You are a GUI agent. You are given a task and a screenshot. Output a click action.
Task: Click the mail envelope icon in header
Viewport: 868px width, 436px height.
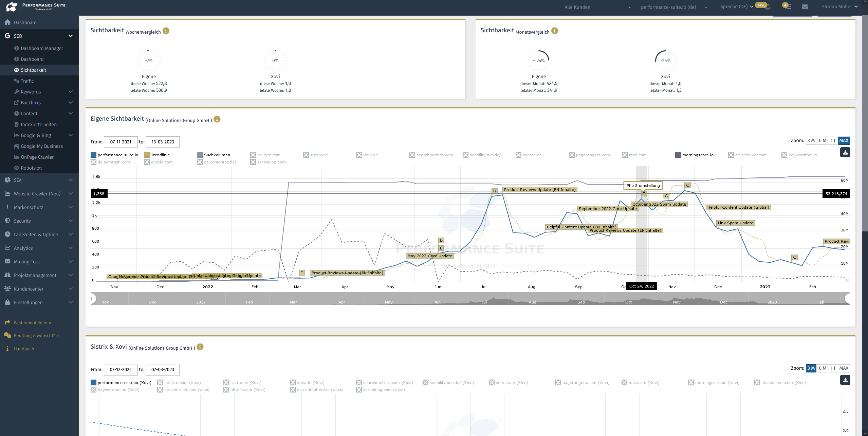coord(805,7)
